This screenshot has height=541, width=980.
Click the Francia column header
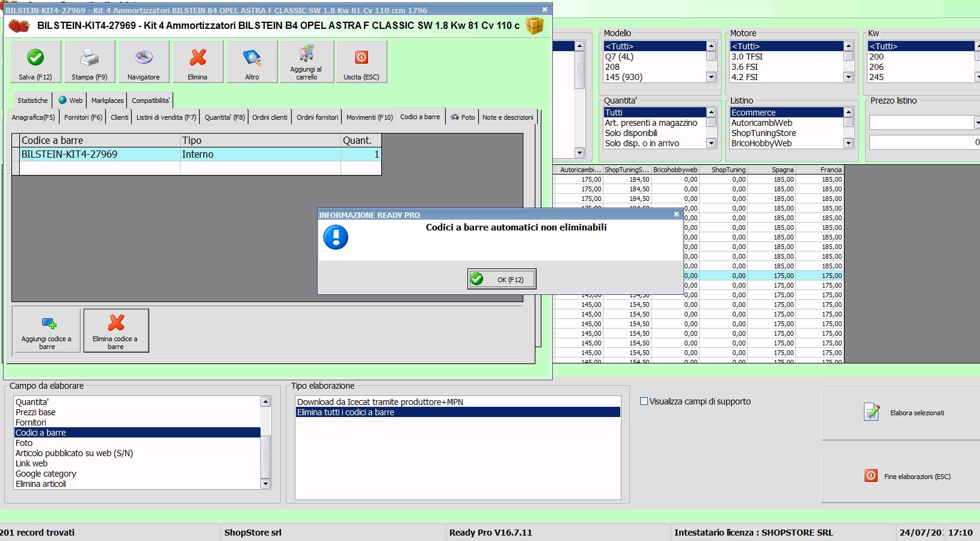(819, 170)
